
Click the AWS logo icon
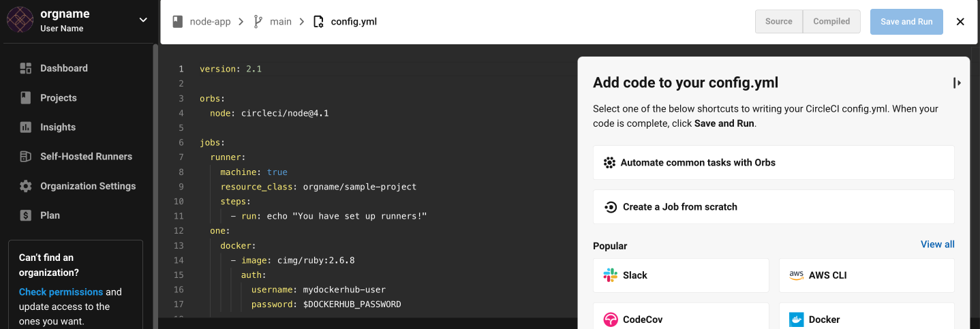pos(797,275)
